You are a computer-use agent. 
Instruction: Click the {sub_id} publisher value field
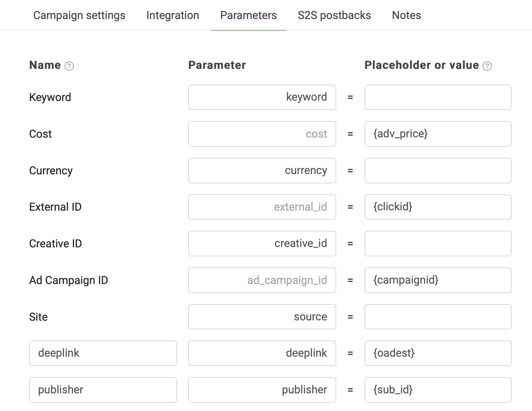[x=438, y=390]
